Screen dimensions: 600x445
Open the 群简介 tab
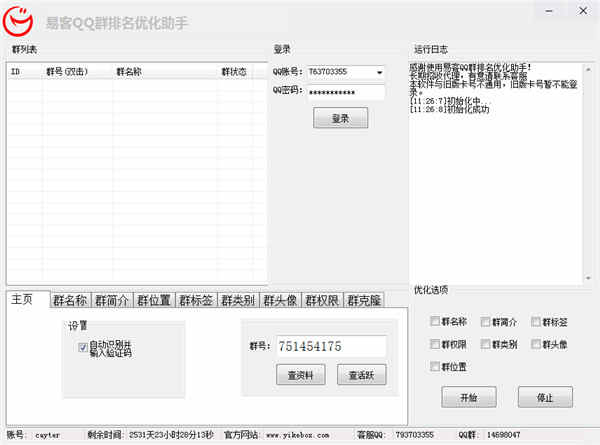[x=112, y=300]
